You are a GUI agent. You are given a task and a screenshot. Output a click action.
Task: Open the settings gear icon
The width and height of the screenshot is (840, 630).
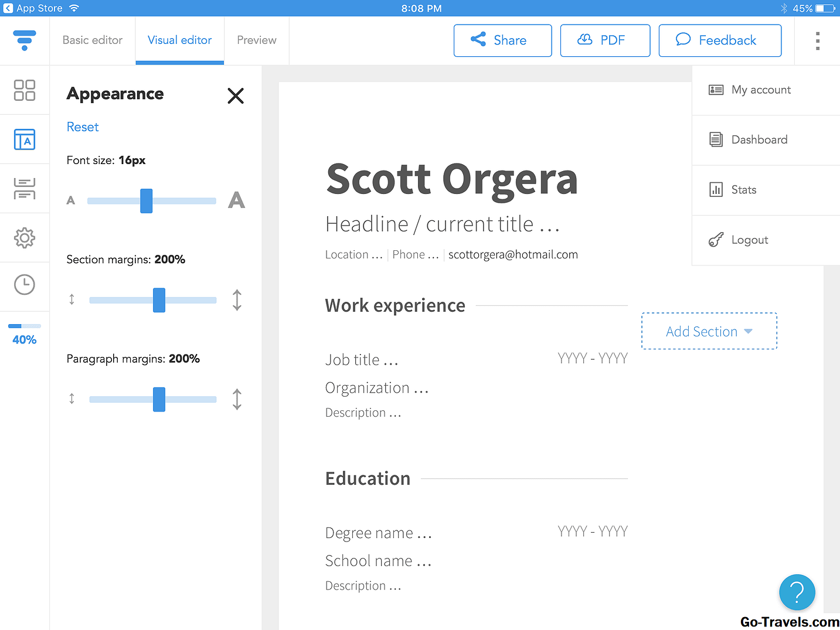click(x=24, y=238)
